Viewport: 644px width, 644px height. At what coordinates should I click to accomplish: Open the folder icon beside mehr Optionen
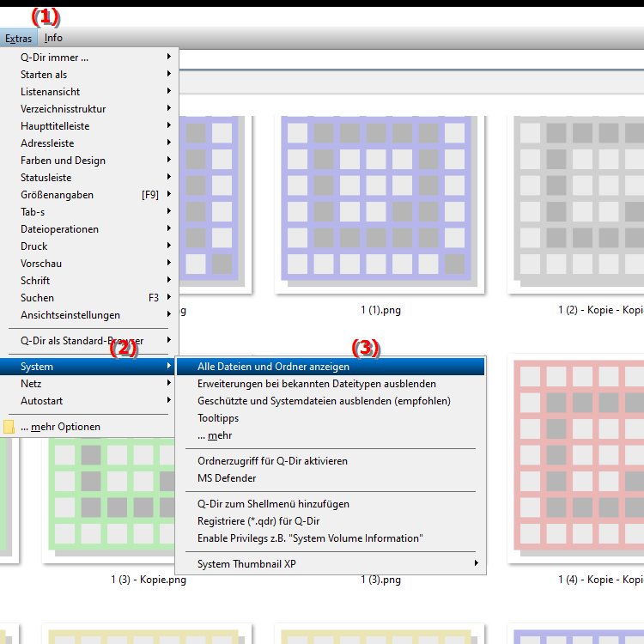pos(9,427)
